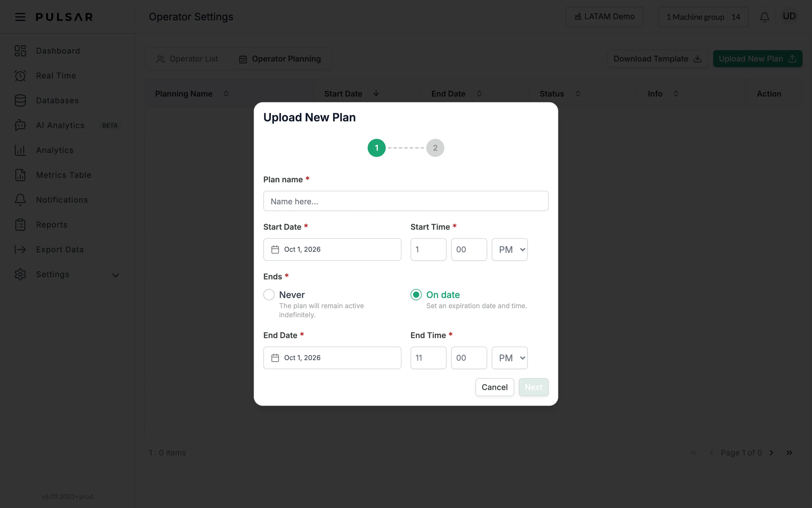The image size is (812, 508).
Task: Click the Metrics Table file icon
Action: point(20,175)
